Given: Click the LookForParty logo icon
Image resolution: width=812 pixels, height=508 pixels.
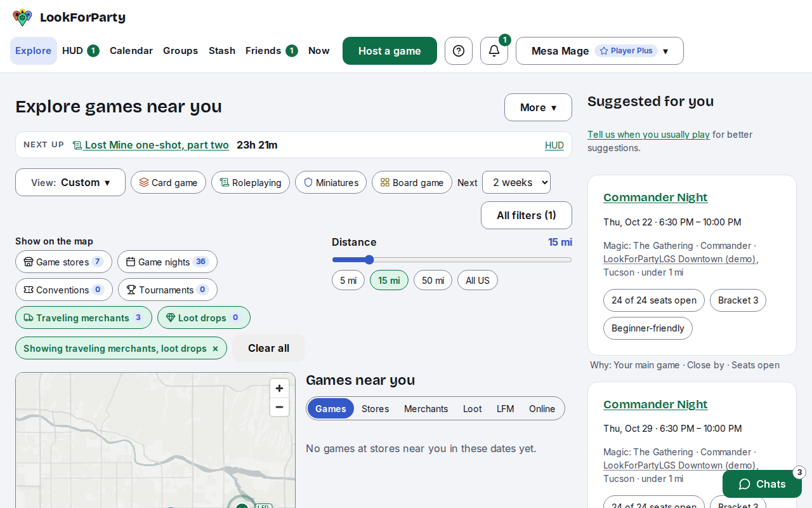Looking at the screenshot, I should [x=22, y=17].
